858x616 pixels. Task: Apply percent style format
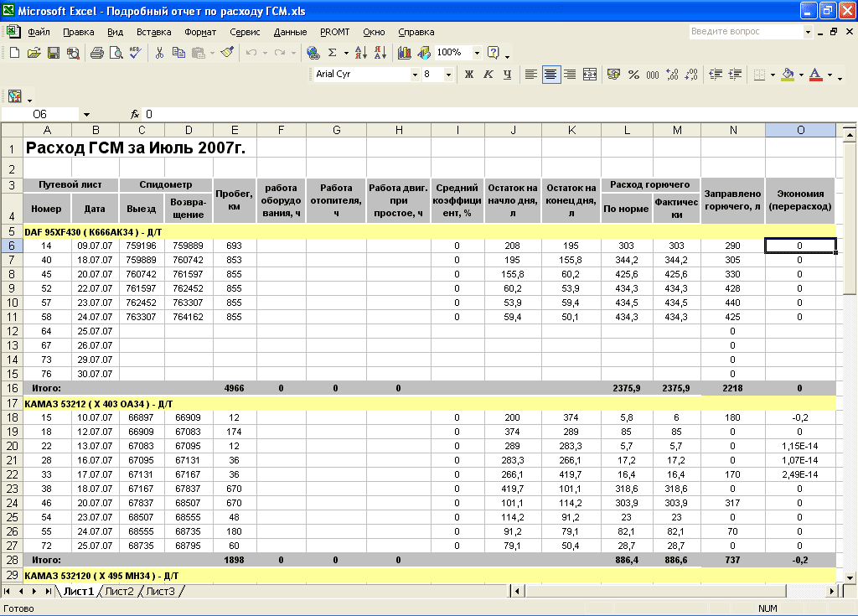pyautogui.click(x=633, y=75)
